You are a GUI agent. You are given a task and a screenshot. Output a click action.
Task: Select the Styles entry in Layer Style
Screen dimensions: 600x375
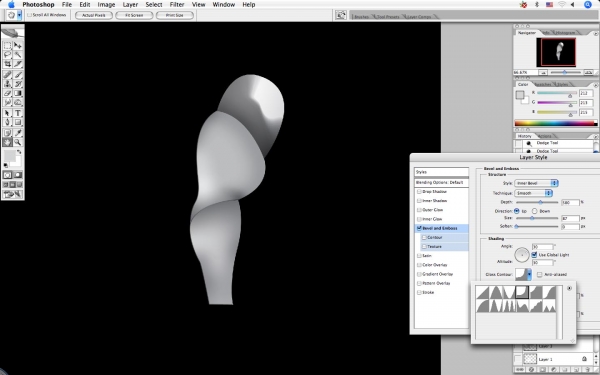pyautogui.click(x=442, y=172)
